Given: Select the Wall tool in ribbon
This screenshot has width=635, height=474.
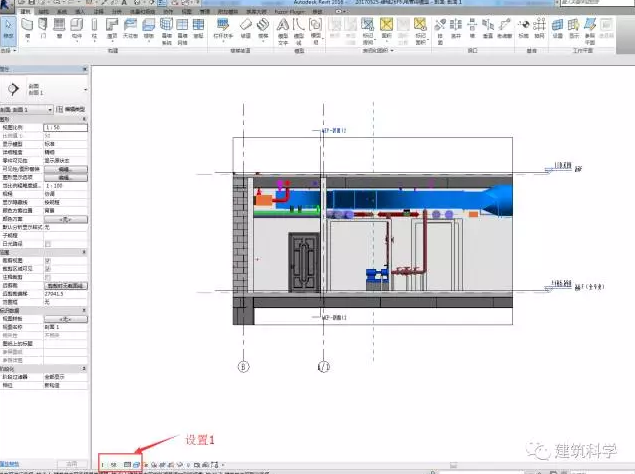Looking at the screenshot, I should tap(27, 28).
